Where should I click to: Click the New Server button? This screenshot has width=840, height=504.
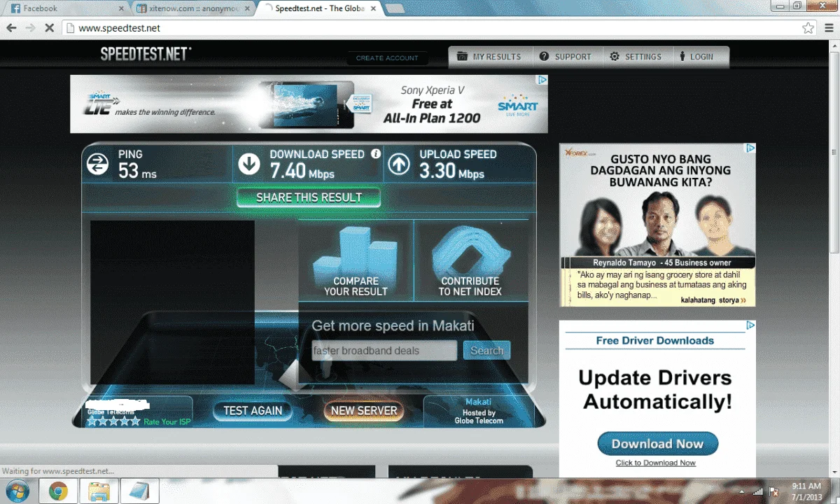pyautogui.click(x=364, y=411)
